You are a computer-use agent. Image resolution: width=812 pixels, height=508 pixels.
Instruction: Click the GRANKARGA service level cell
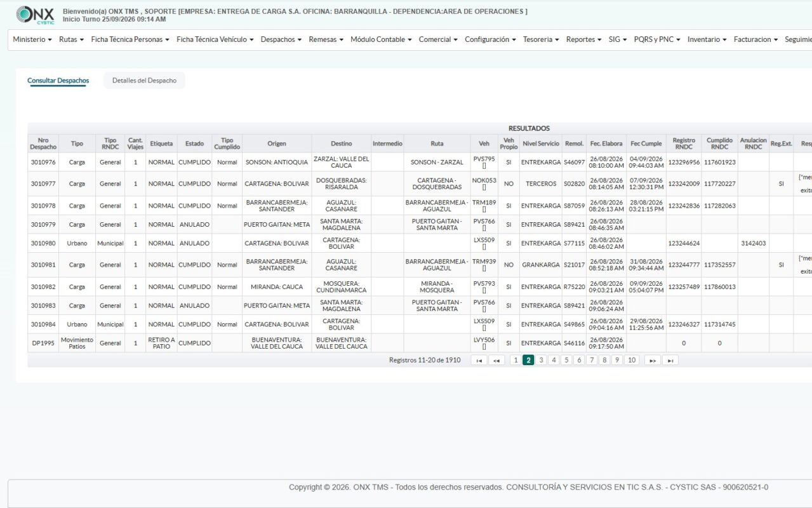[x=540, y=265]
